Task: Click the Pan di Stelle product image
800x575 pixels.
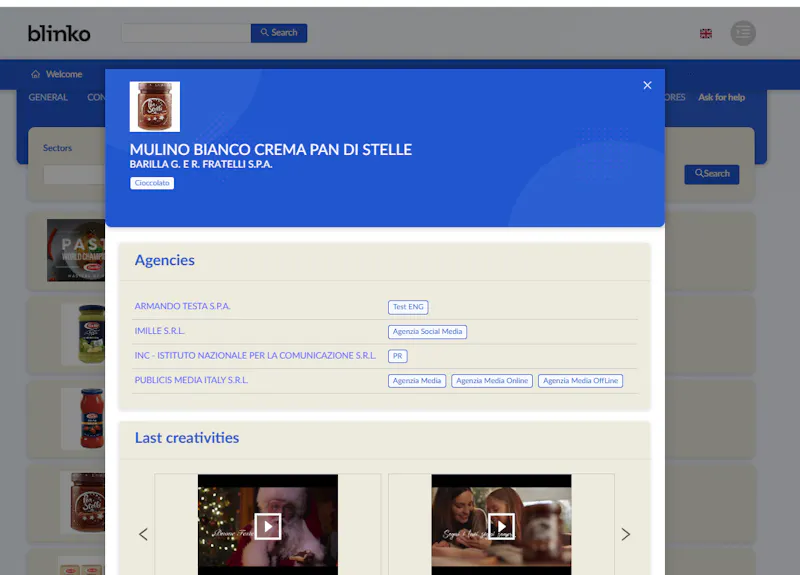Action: (x=155, y=107)
